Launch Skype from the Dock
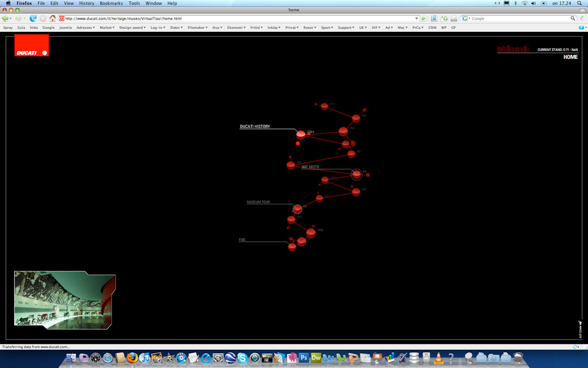This screenshot has height=368, width=588. point(243,358)
